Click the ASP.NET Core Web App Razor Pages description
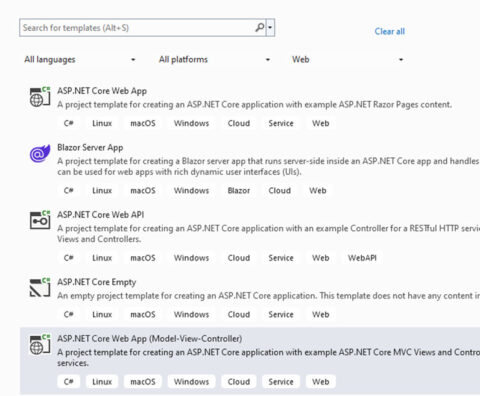480x396 pixels. coord(254,105)
